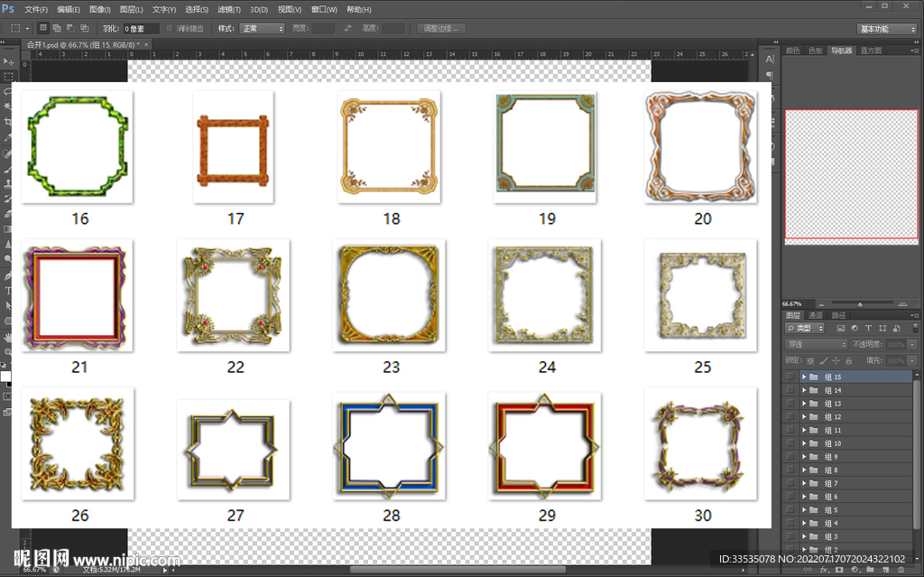
Task: Open the 滤镜 (Filter) menu
Action: tap(226, 9)
